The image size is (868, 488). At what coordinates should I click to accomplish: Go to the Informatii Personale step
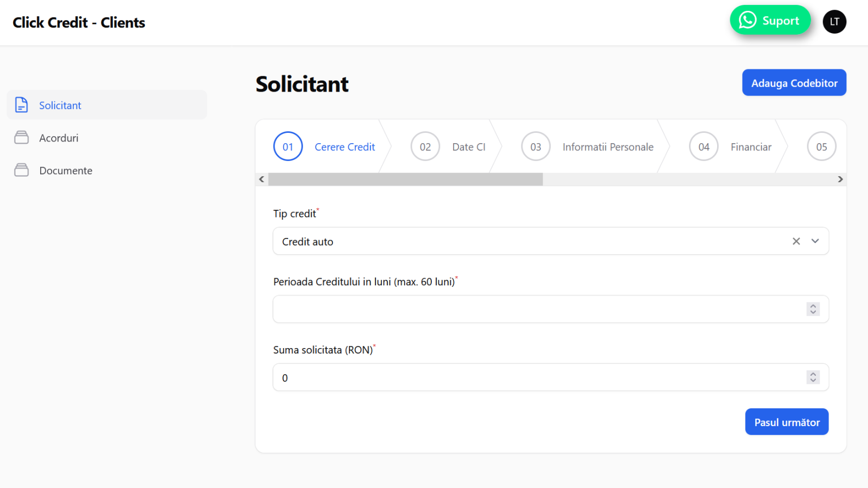point(608,147)
